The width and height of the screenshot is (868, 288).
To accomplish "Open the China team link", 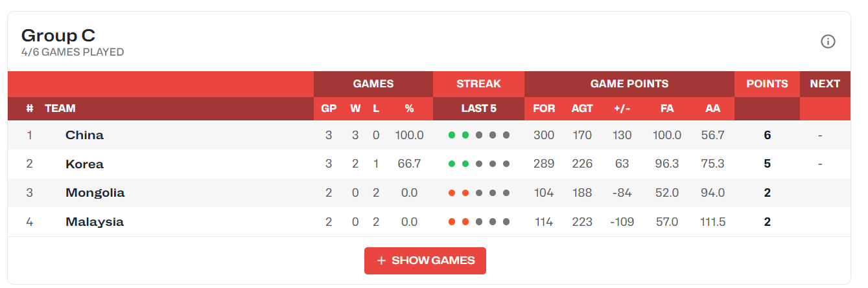I will (84, 135).
